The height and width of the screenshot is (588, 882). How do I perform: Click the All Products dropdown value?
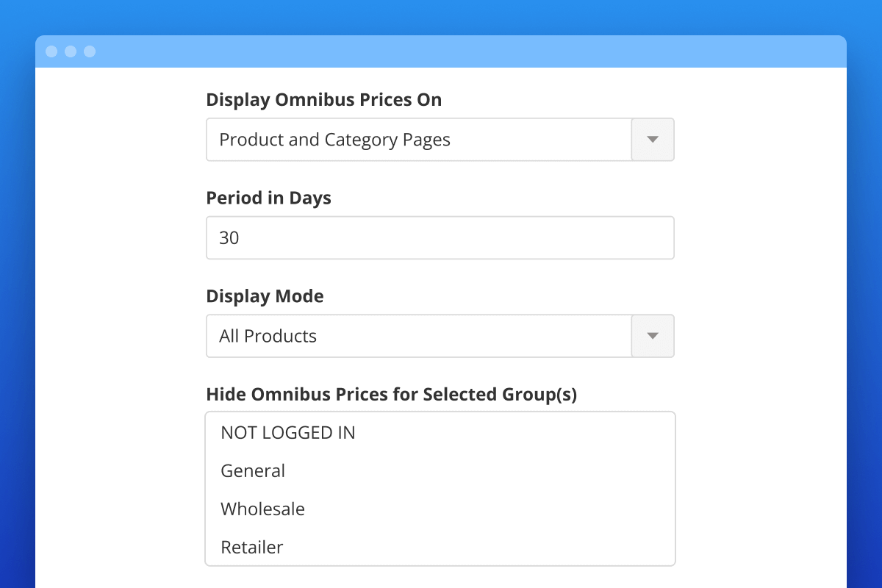pos(268,336)
